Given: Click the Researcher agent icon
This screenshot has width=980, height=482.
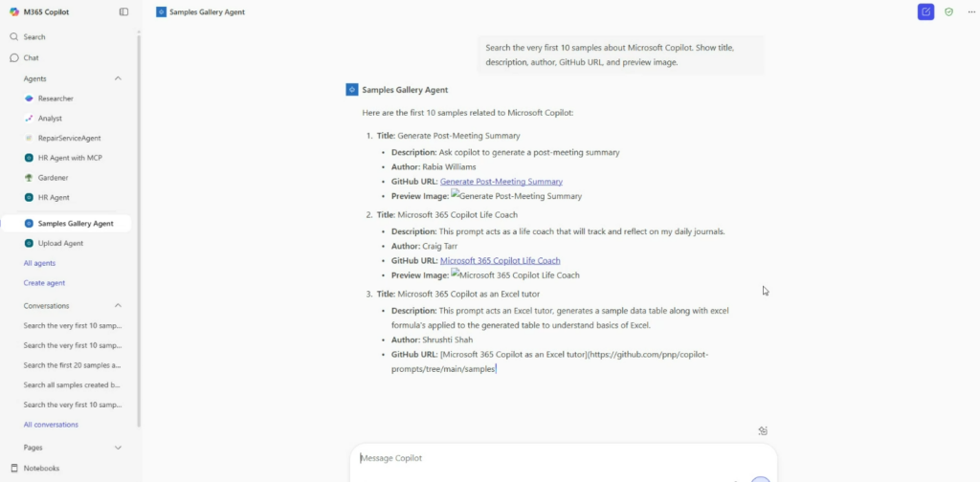Looking at the screenshot, I should (x=29, y=99).
